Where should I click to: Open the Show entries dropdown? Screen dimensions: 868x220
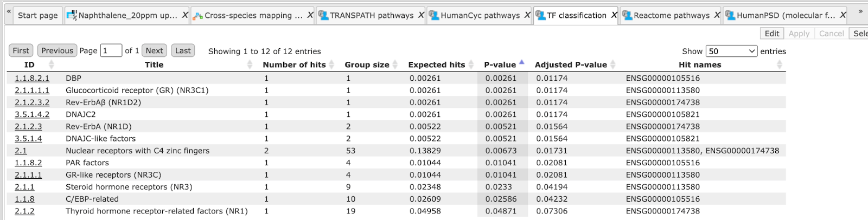[731, 51]
